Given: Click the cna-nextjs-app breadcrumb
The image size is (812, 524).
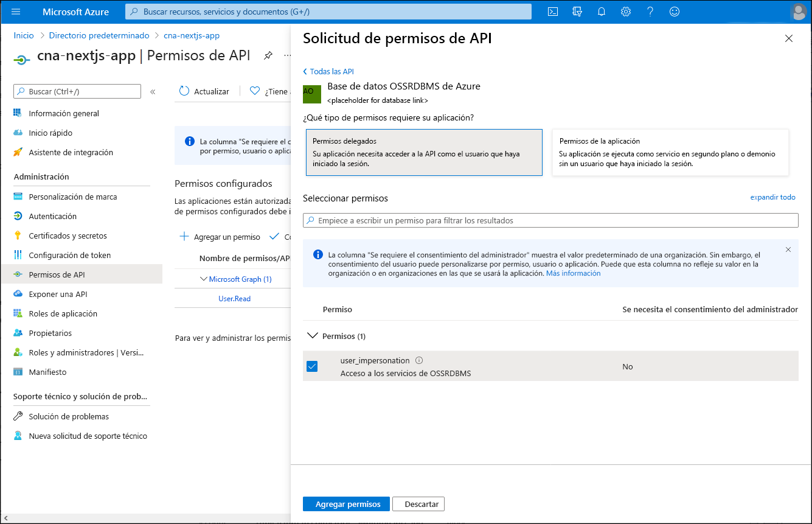Looking at the screenshot, I should pyautogui.click(x=192, y=35).
